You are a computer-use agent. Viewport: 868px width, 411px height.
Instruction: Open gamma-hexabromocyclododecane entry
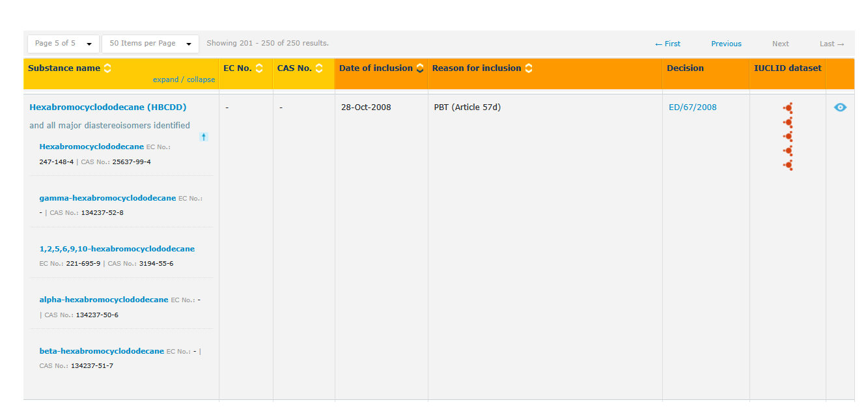pyautogui.click(x=107, y=198)
